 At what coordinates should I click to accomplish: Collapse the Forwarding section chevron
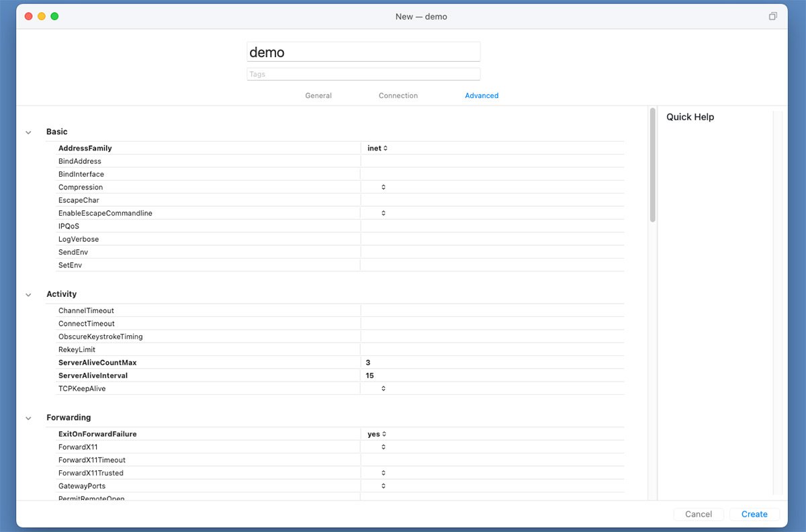coord(28,418)
